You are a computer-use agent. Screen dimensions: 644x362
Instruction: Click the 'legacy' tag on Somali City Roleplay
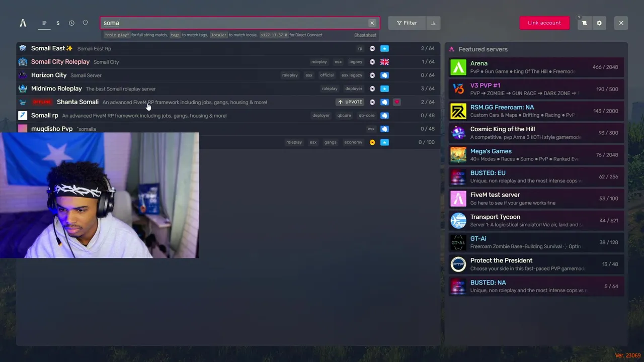coord(356,62)
